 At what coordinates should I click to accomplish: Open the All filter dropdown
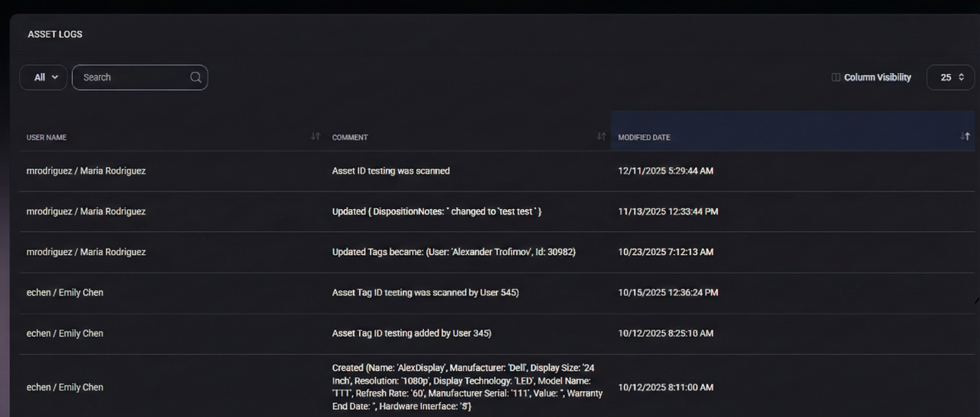click(x=43, y=77)
